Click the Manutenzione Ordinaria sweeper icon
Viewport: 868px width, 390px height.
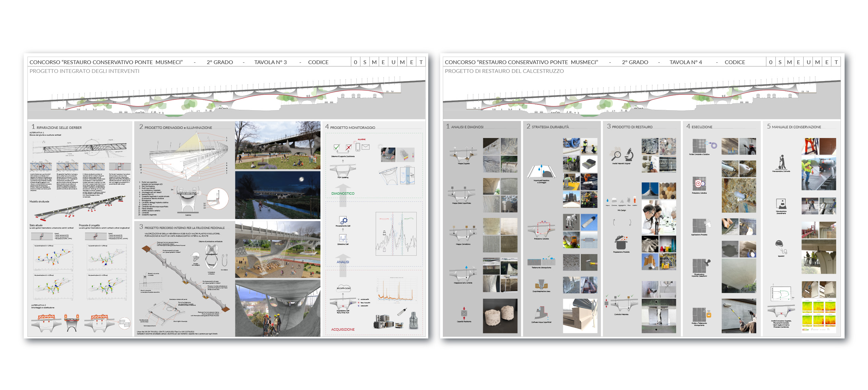[x=782, y=162]
